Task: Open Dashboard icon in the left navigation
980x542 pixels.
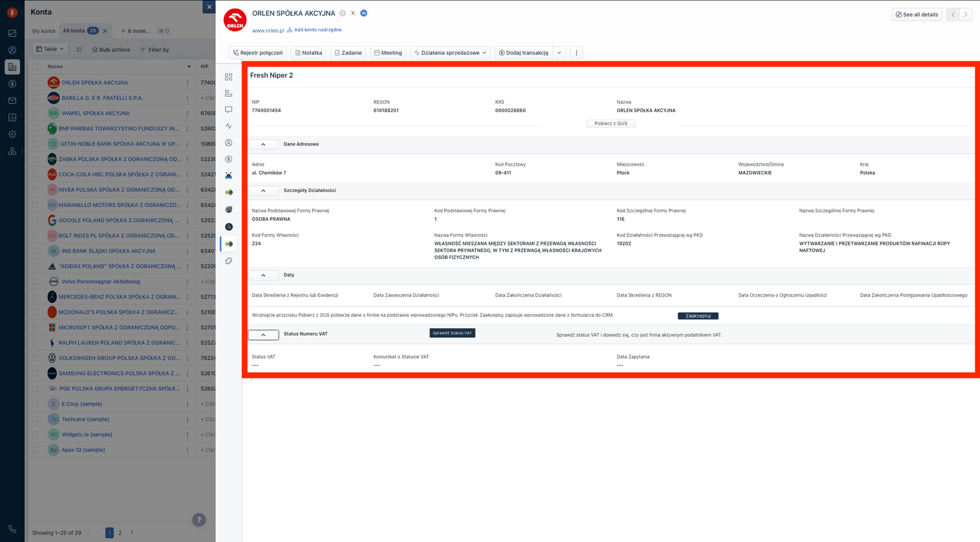Action: click(12, 33)
